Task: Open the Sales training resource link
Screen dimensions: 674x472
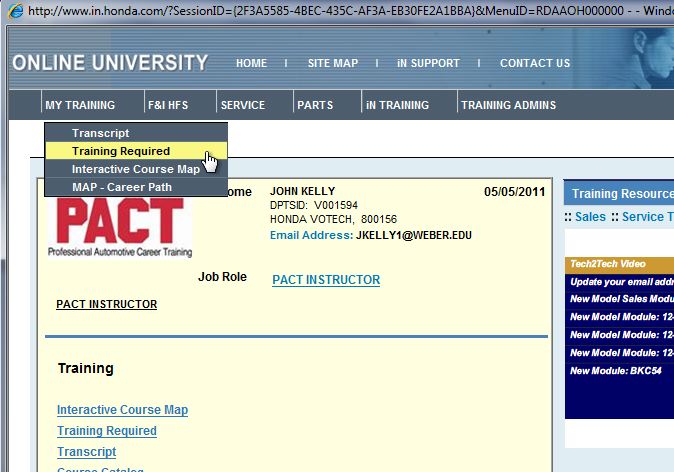Action: (x=590, y=216)
